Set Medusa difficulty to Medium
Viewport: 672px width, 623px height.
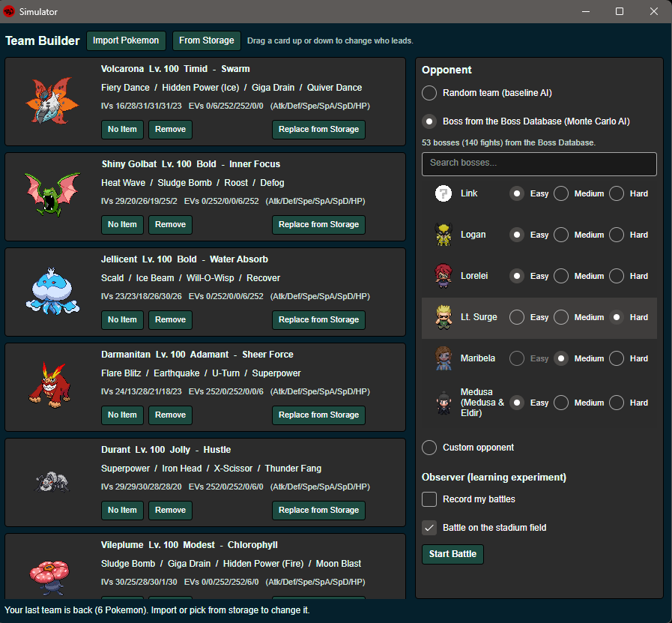[x=561, y=403]
